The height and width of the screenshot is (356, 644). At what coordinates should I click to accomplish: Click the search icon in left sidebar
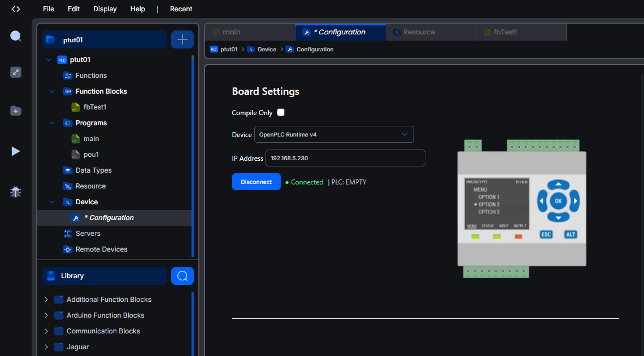click(16, 36)
